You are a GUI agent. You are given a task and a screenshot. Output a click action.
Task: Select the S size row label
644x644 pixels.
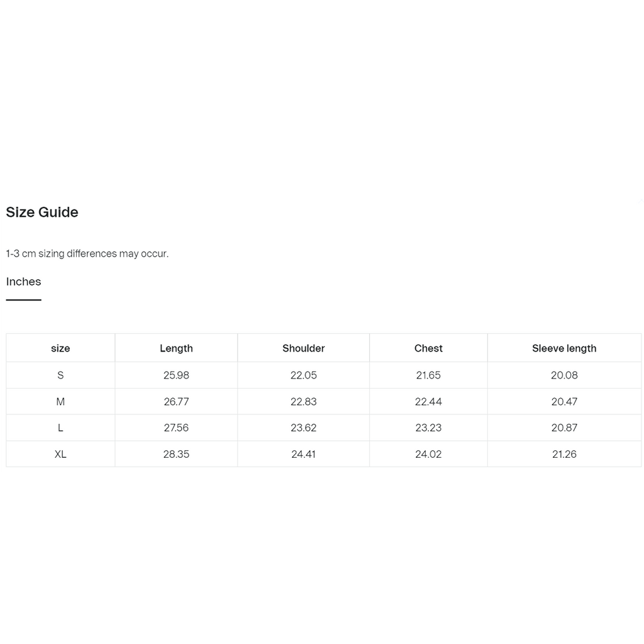point(60,375)
